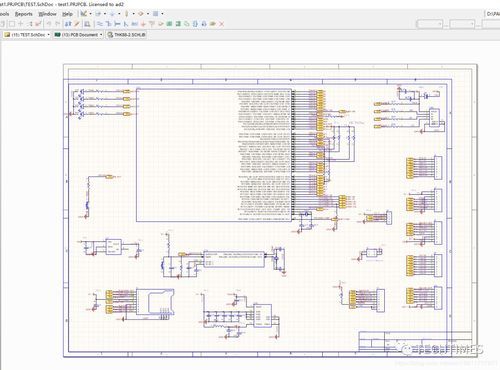Click the Cross Probe pencil icon
500x370 pixels.
click(77, 24)
